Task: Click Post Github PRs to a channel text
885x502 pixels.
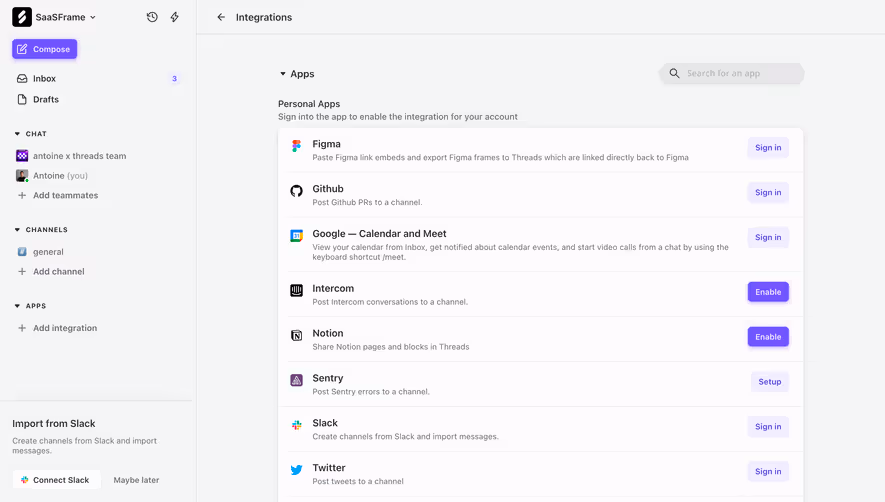Action: pos(367,202)
